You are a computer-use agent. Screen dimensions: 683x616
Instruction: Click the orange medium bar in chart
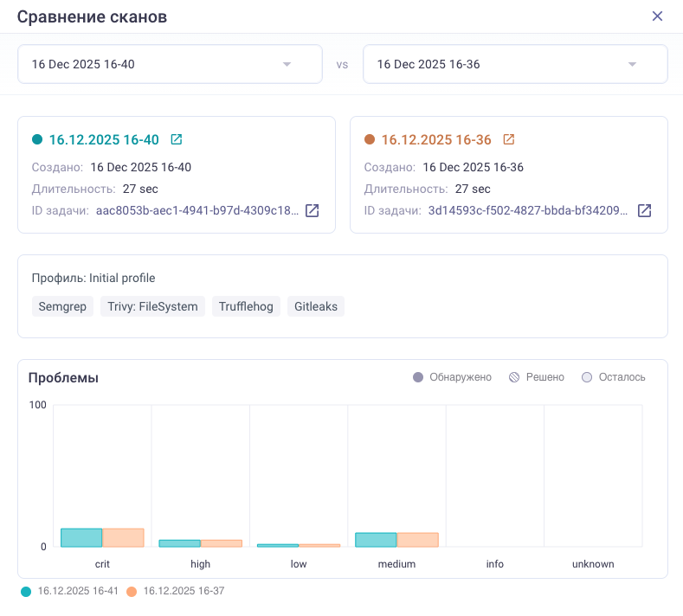point(417,540)
